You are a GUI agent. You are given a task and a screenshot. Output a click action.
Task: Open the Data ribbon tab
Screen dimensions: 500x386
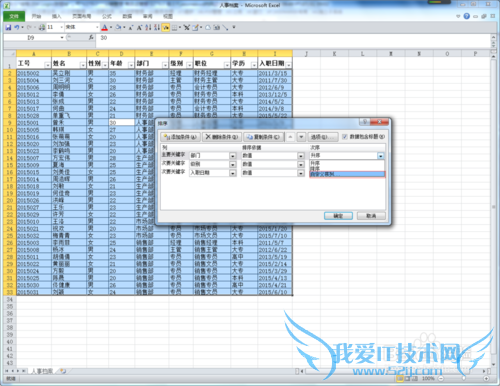tap(127, 16)
